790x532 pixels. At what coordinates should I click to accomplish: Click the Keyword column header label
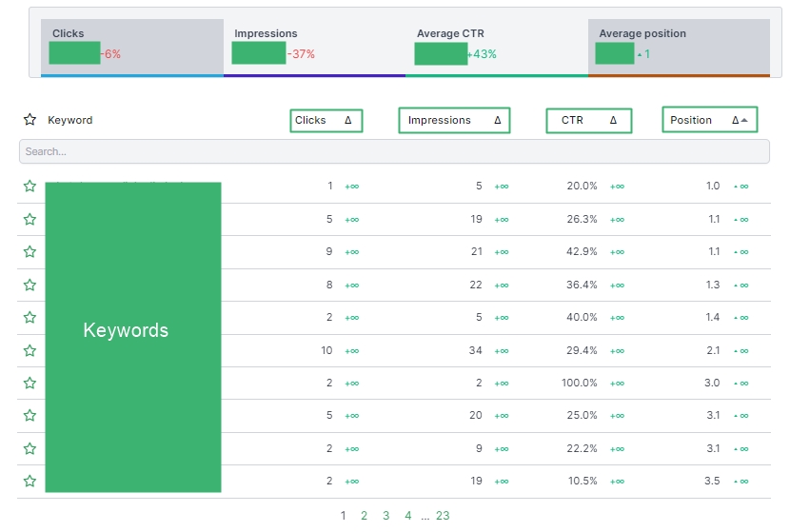[x=70, y=120]
